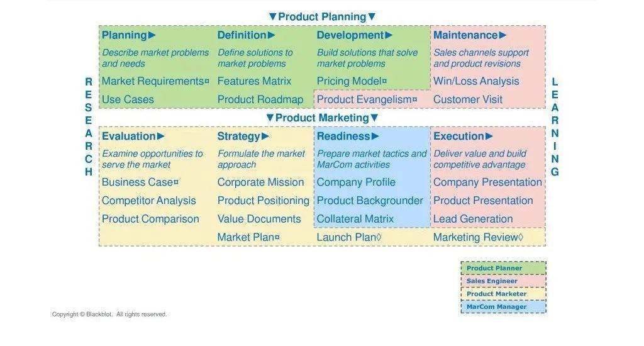Click the Blackblot copyright notice

[x=109, y=315]
